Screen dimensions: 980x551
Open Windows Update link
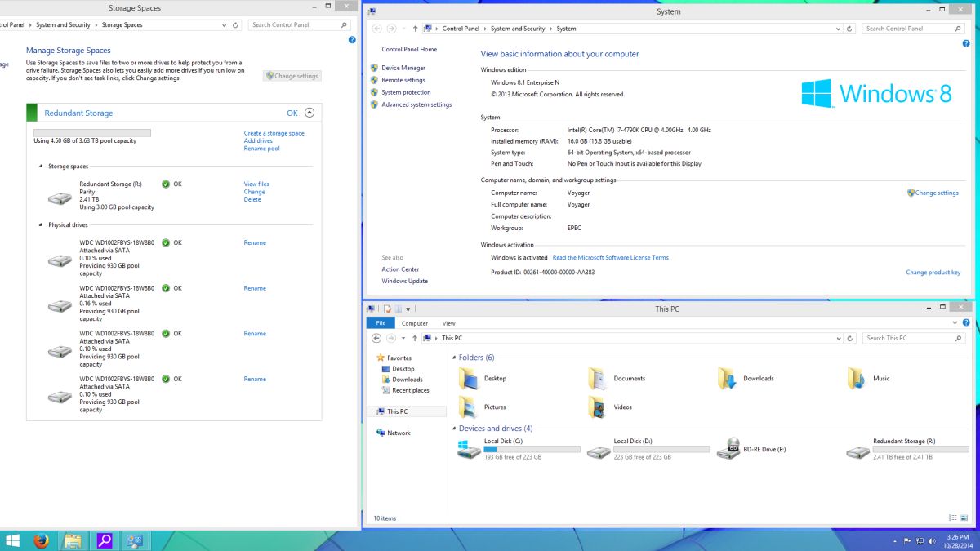pyautogui.click(x=405, y=282)
